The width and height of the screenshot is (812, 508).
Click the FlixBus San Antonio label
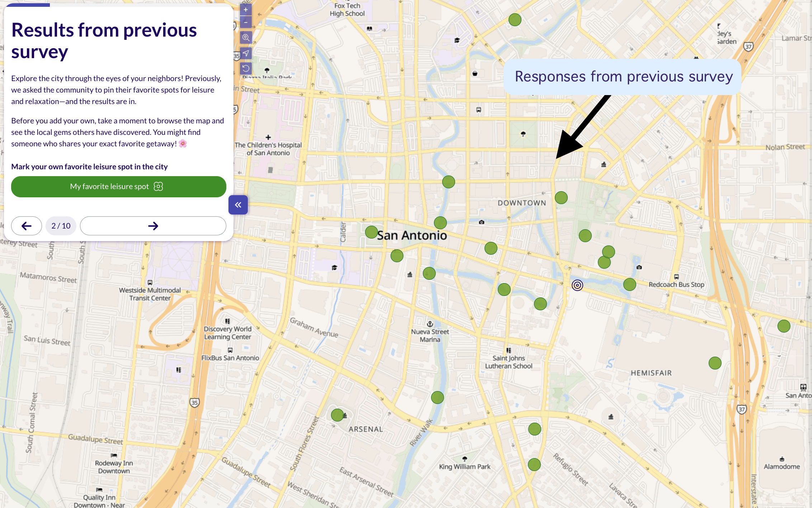click(x=230, y=358)
